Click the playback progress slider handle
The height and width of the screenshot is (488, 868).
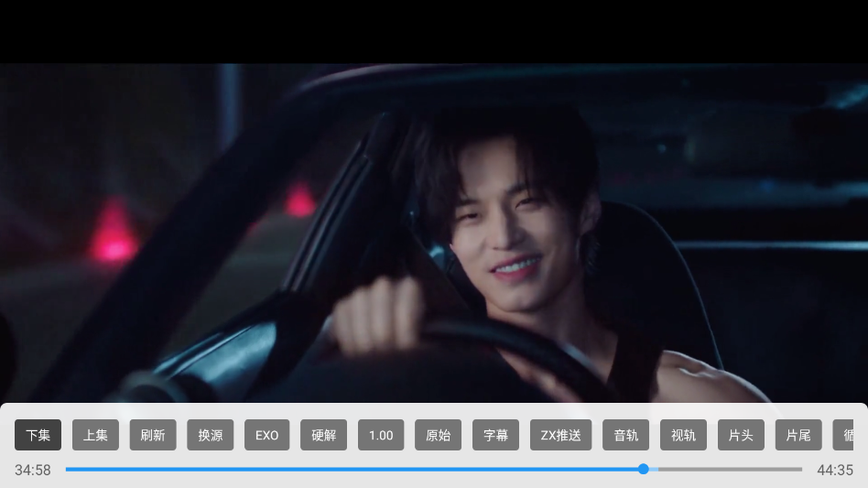click(644, 469)
